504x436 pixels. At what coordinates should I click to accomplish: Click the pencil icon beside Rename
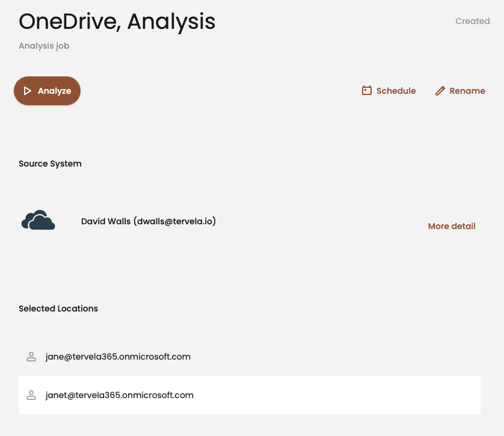440,91
